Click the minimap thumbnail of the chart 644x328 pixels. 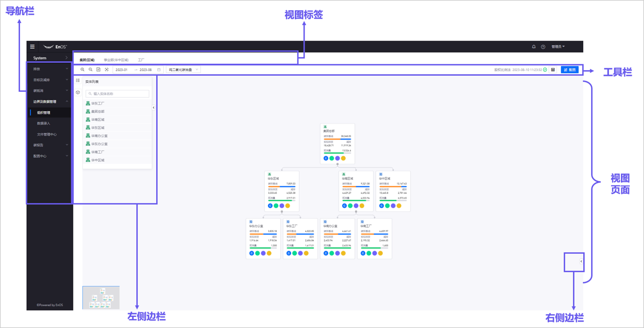pos(101,298)
